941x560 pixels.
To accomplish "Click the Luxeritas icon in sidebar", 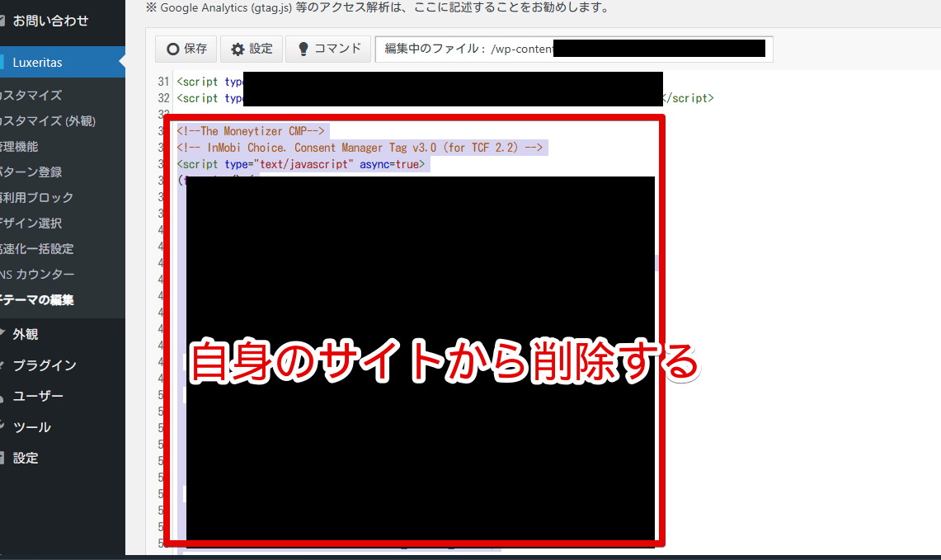I will [2, 63].
